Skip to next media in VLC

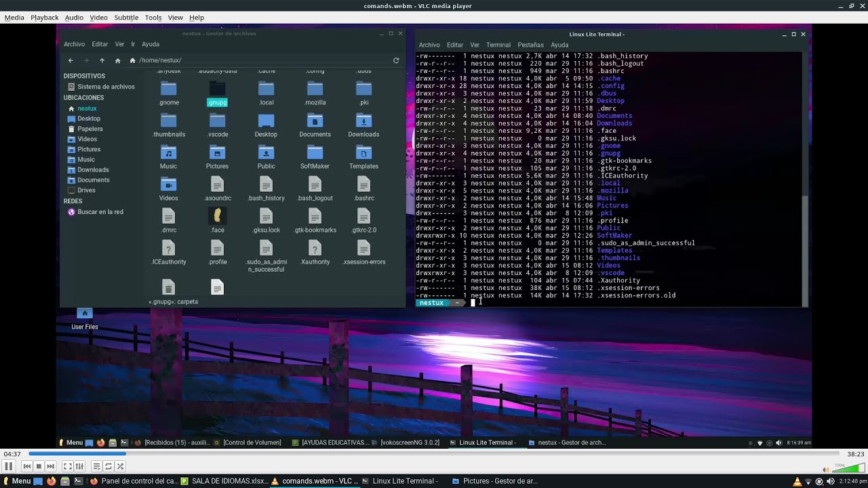[50, 466]
